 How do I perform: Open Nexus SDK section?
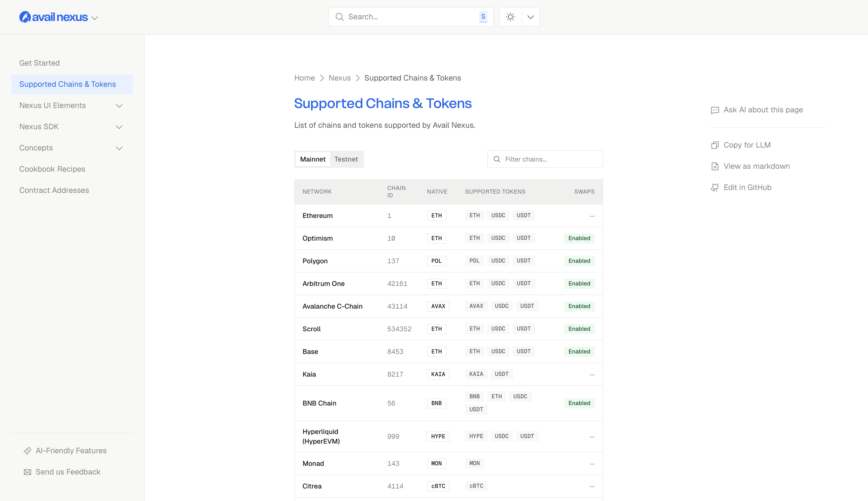[39, 127]
